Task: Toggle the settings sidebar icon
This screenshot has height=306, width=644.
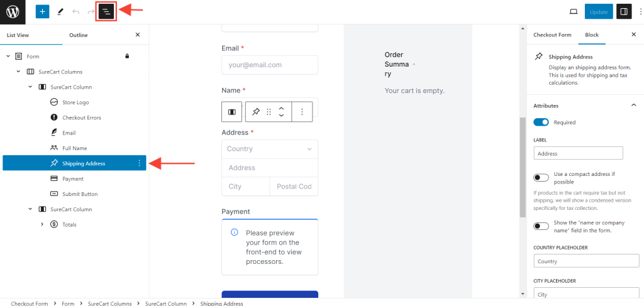Action: (623, 12)
